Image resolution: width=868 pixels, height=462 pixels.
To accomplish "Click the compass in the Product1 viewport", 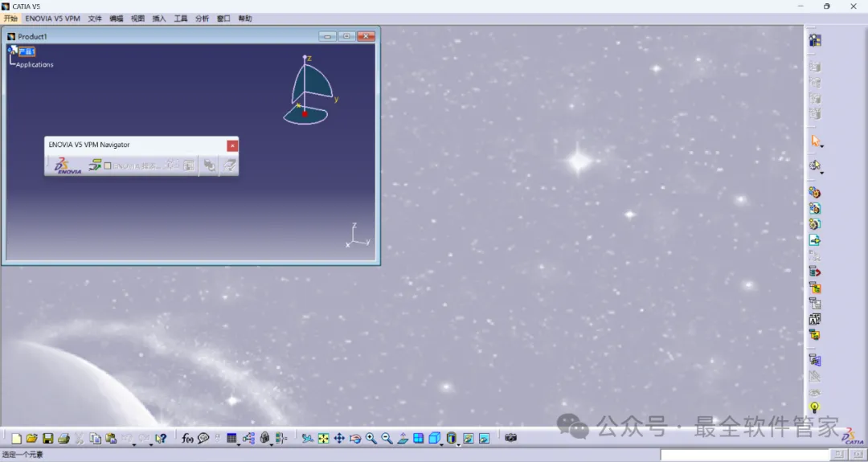I will pos(308,91).
